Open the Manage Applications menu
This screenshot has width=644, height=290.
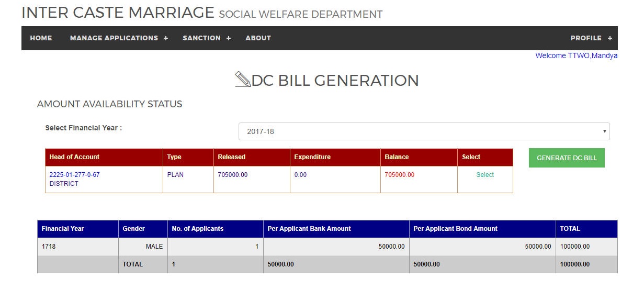[114, 38]
